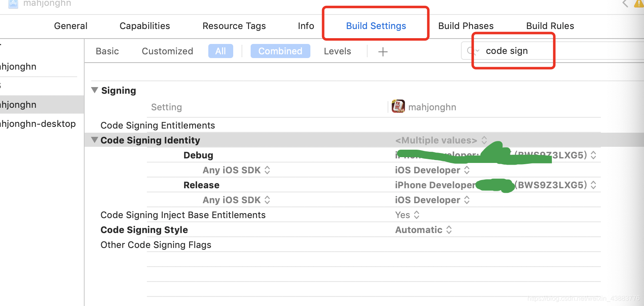The image size is (644, 306).
Task: Select the Release configuration row label
Action: (x=201, y=185)
